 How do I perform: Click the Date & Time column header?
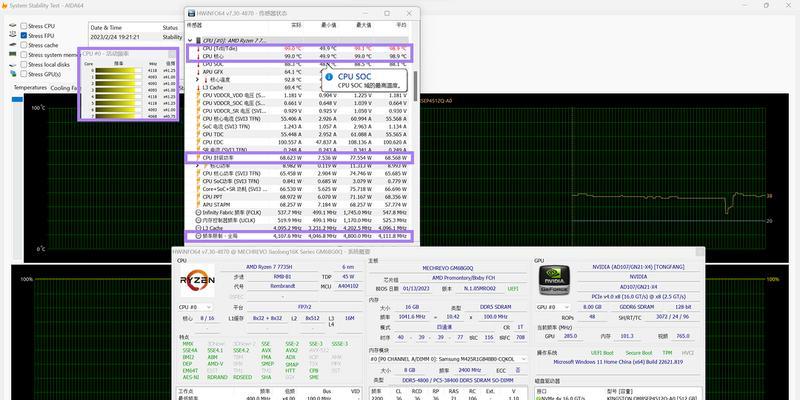(x=106, y=28)
